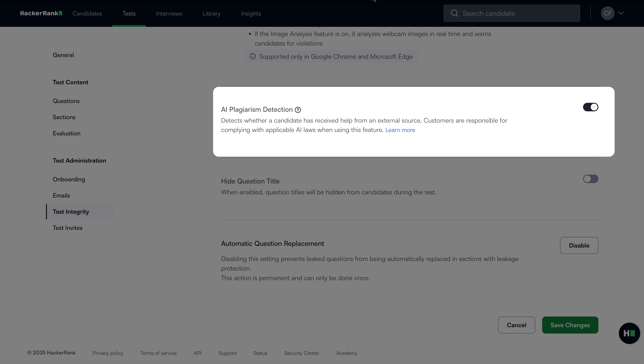Disable Automatic Question Replacement
The height and width of the screenshot is (364, 644).
[579, 245]
